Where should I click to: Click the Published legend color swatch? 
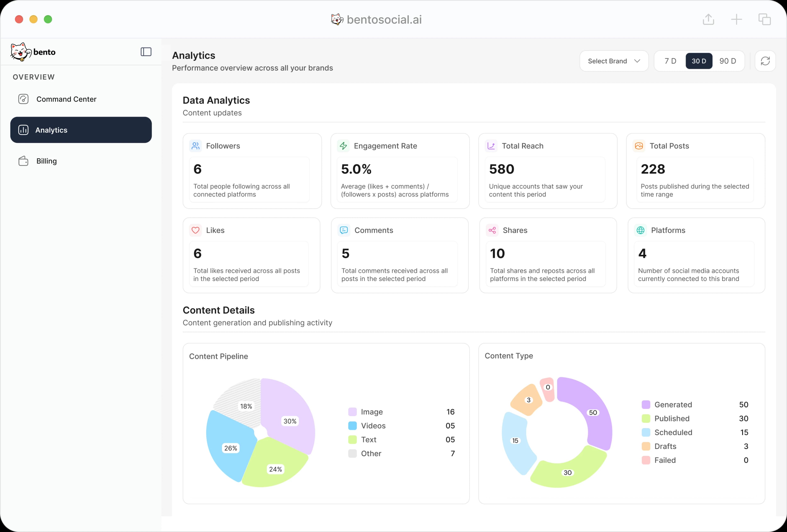(646, 418)
